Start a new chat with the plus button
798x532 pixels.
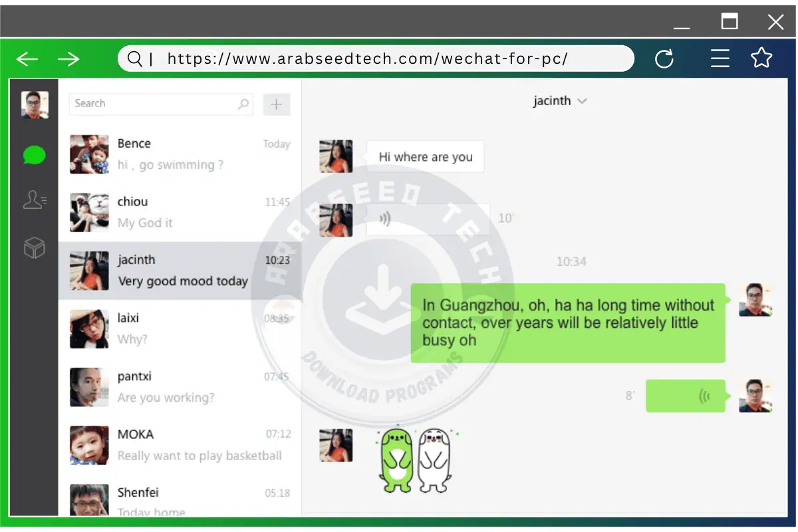click(277, 104)
